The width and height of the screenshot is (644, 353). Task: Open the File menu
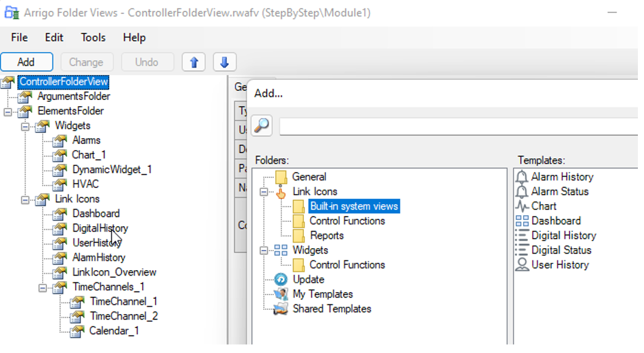pyautogui.click(x=20, y=38)
